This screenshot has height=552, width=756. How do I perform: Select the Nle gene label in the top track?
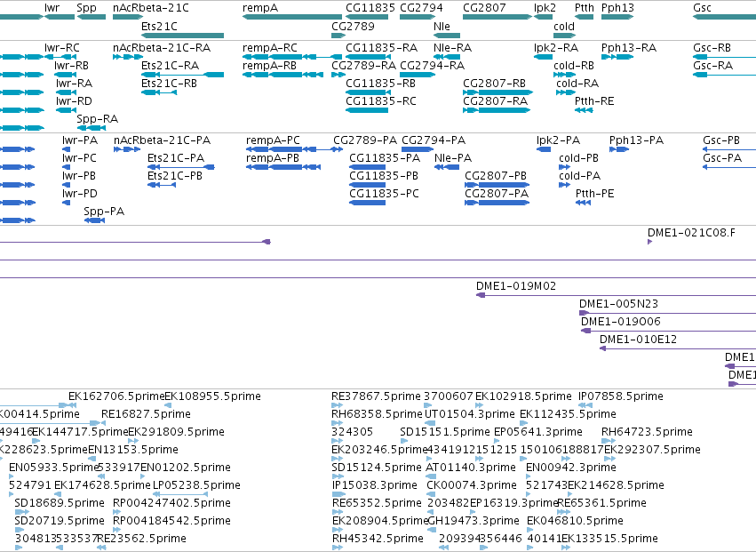pyautogui.click(x=442, y=26)
